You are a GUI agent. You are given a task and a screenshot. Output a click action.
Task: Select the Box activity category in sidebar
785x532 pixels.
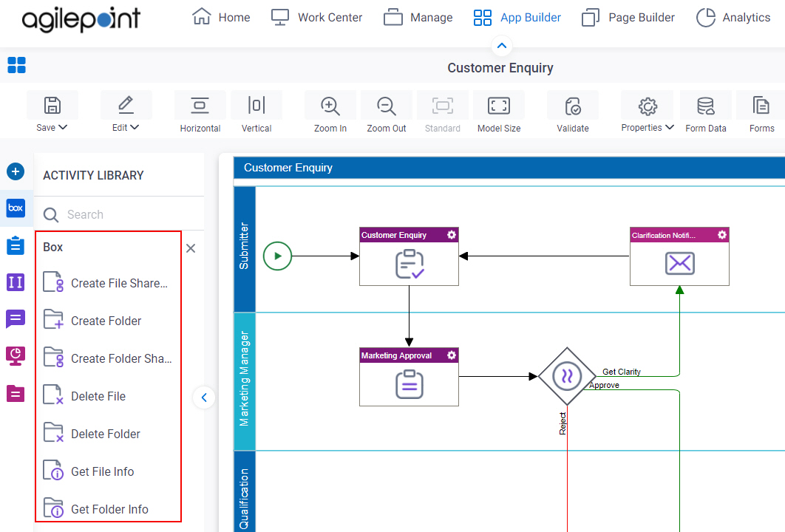point(16,208)
